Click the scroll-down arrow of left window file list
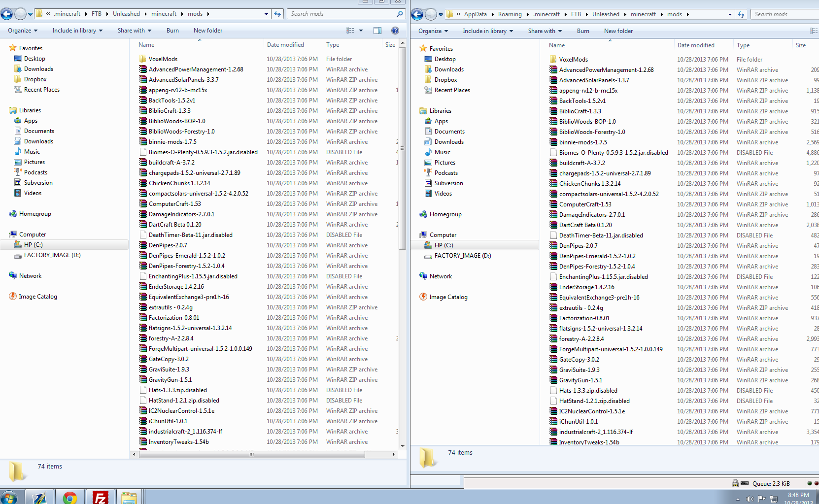Screen dimensions: 819x504 403,446
